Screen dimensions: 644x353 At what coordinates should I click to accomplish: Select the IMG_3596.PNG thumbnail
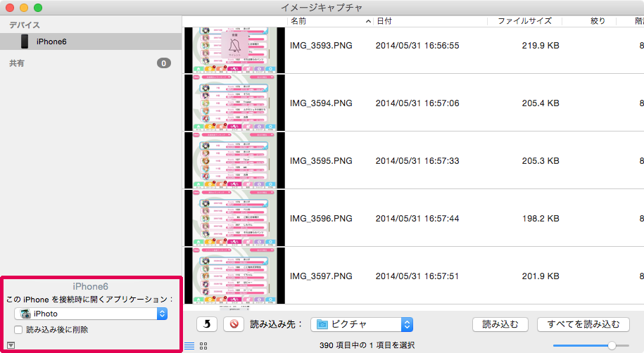point(234,218)
